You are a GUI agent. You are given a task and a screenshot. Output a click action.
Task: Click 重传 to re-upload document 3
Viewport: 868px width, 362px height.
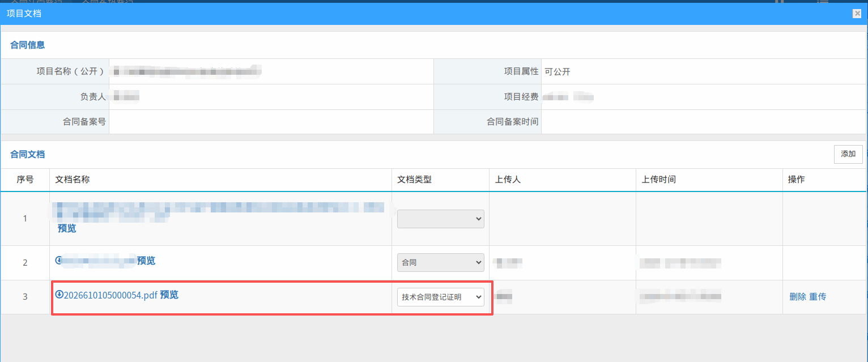tap(818, 296)
